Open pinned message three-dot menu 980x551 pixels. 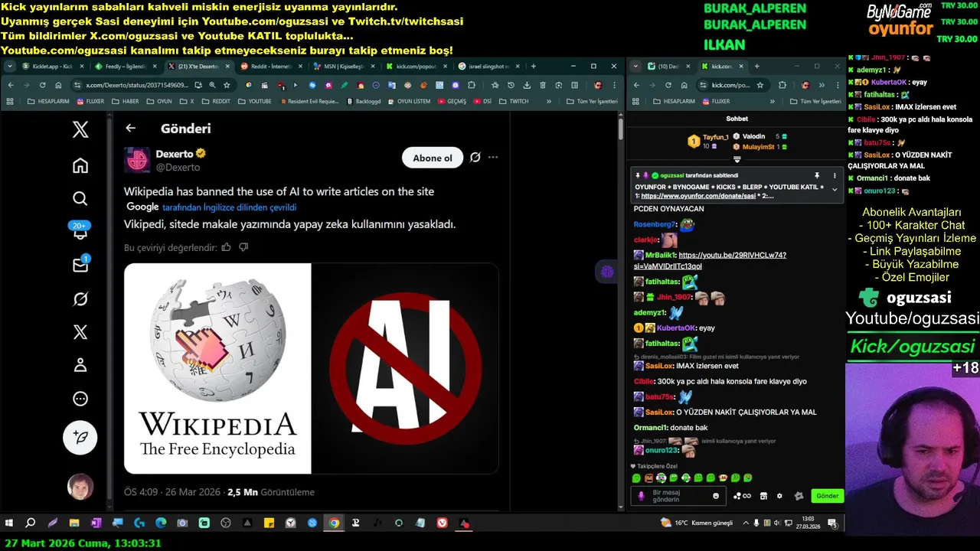835,175
